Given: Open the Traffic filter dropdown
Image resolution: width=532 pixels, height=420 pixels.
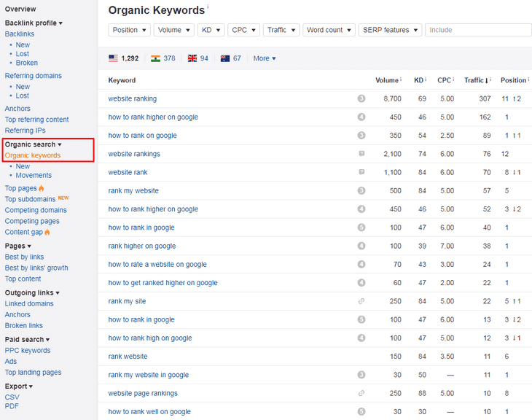Looking at the screenshot, I should click(281, 30).
